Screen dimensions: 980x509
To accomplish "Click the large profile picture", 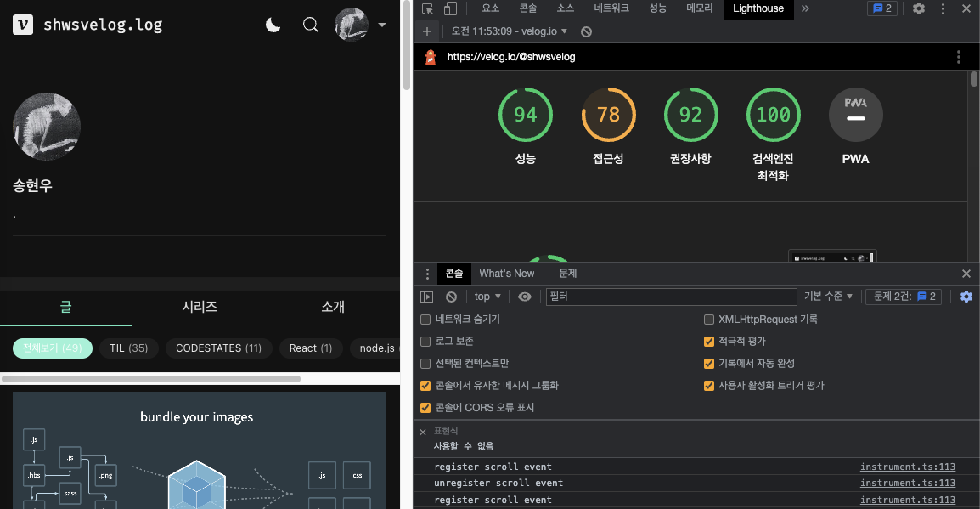I will [47, 127].
